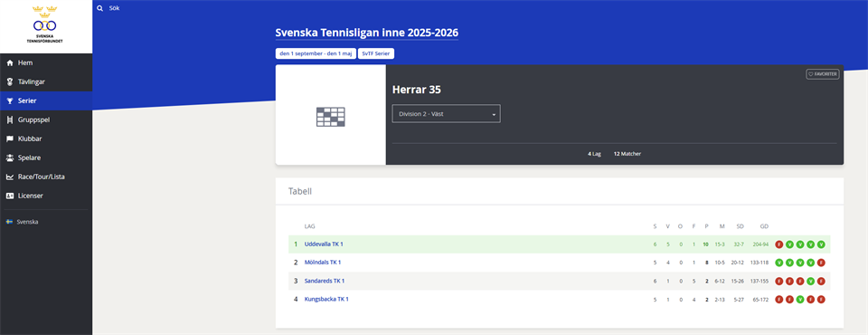The width and height of the screenshot is (868, 335).
Task: Click the Hem house icon in sidebar
Action: [x=9, y=63]
